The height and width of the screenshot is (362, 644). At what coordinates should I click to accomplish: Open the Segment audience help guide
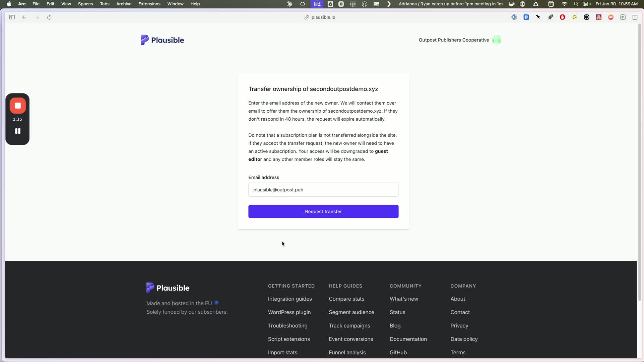pyautogui.click(x=352, y=312)
